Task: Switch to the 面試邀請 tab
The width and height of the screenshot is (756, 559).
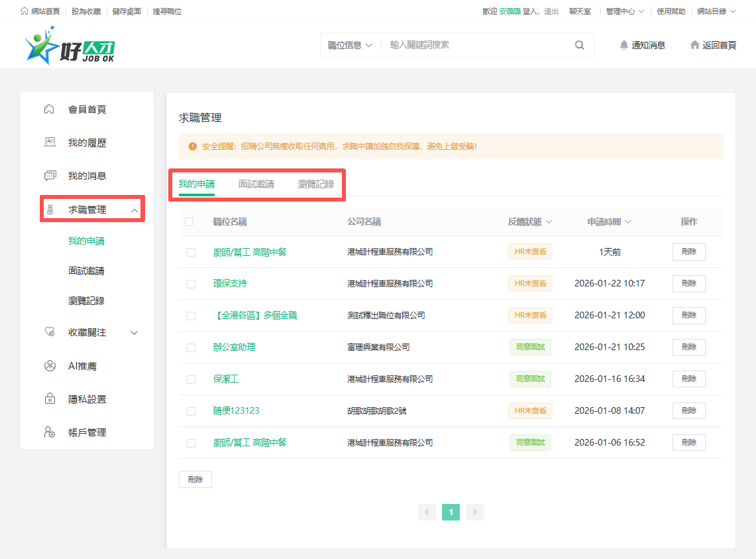Action: pos(256,184)
